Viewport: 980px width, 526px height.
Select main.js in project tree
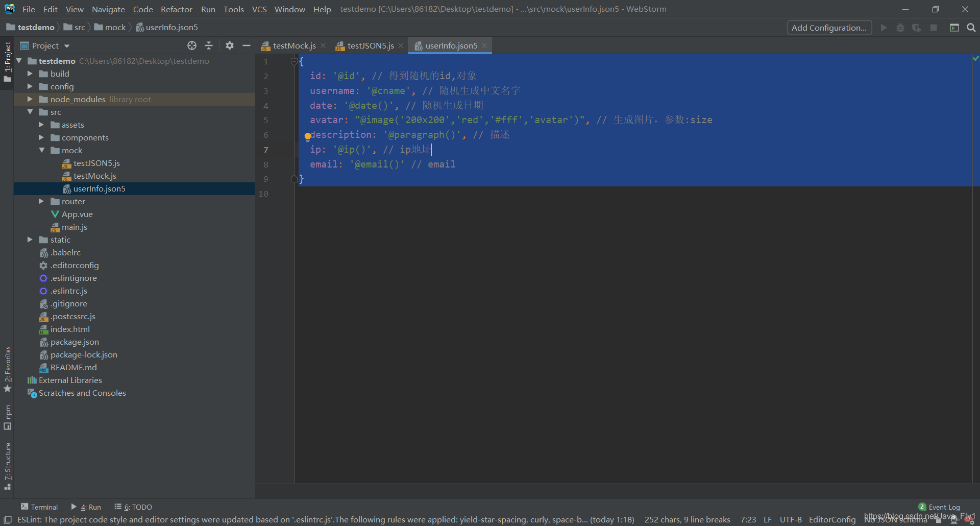point(74,227)
